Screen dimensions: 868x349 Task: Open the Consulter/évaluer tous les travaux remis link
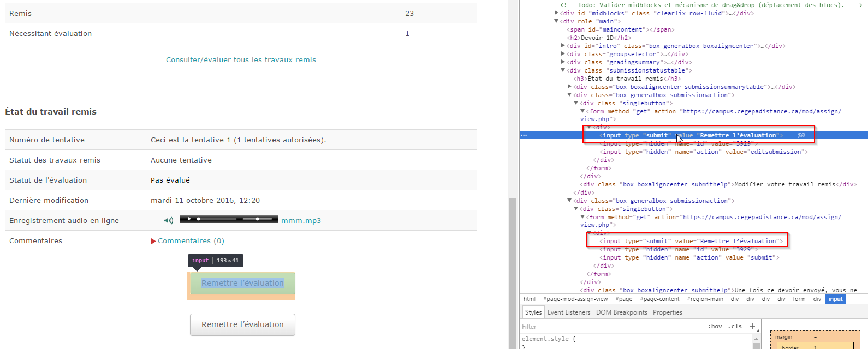(241, 60)
